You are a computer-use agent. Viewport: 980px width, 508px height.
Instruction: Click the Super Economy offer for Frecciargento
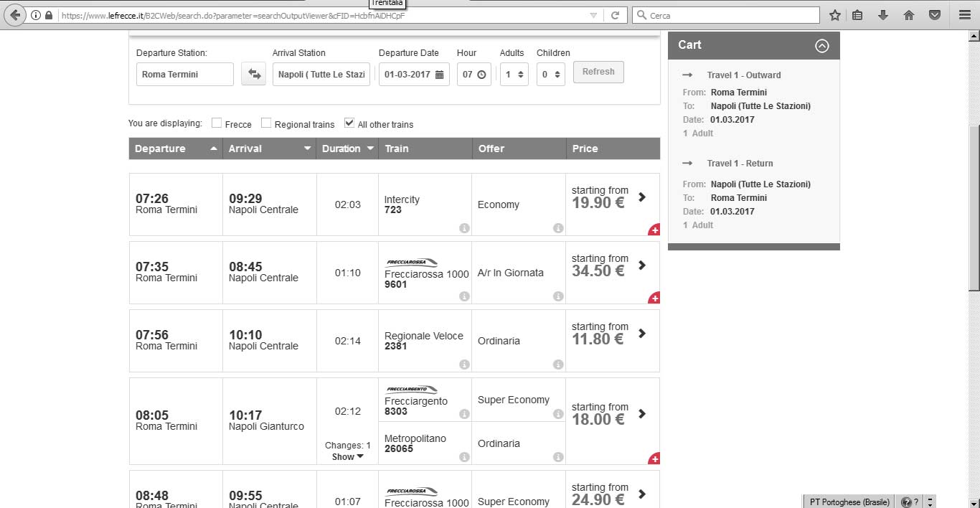coord(514,400)
